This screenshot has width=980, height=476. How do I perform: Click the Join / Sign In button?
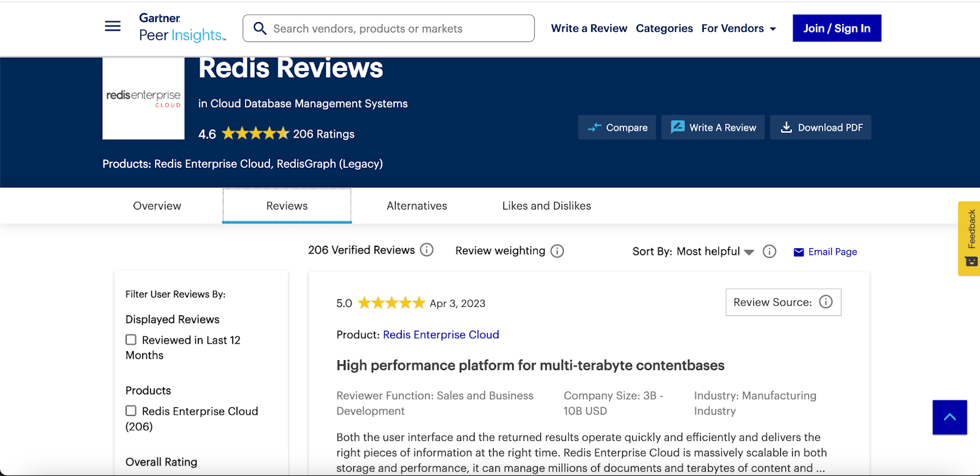pyautogui.click(x=837, y=28)
